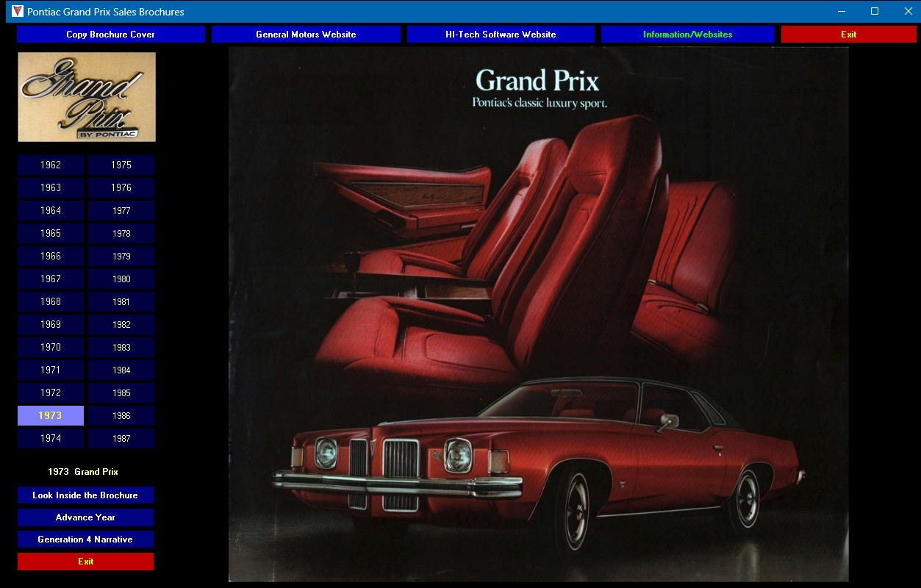Click the Grand Prix emblem thumbnail
Screen dimensions: 921x588
[87, 97]
